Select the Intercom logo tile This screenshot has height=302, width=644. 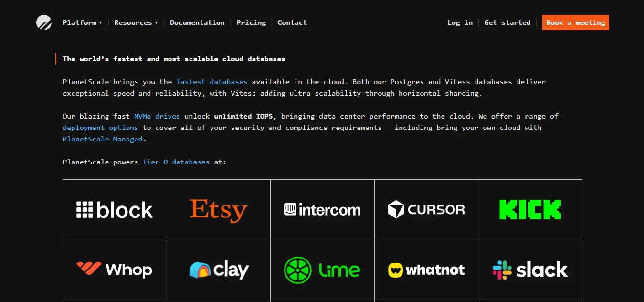tap(322, 210)
